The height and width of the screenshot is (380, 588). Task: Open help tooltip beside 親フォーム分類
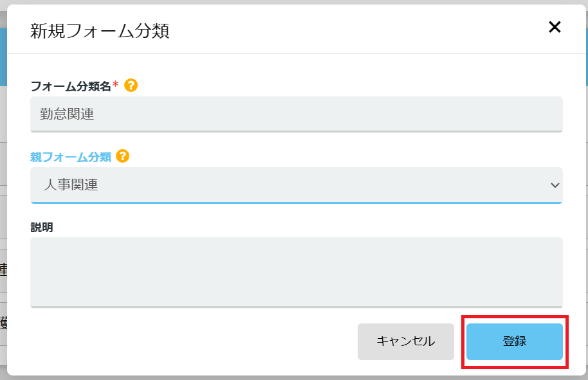click(x=123, y=156)
